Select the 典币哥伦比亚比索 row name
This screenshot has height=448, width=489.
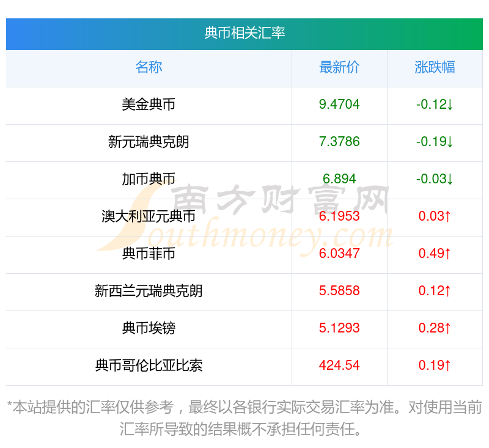pos(149,365)
